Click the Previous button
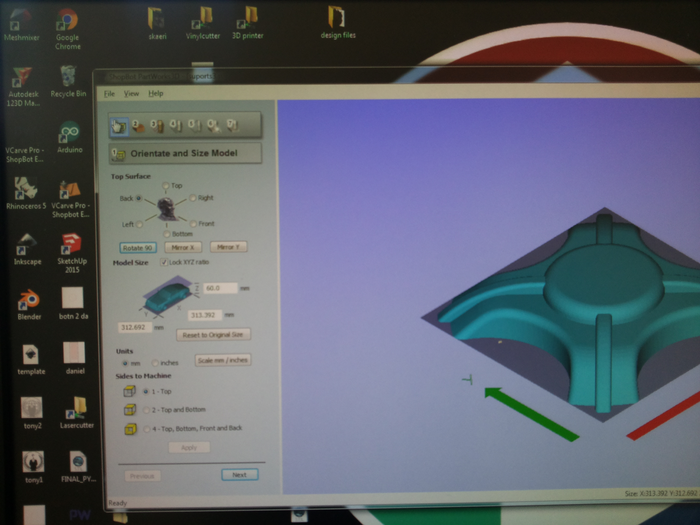The width and height of the screenshot is (700, 525). pos(142,476)
